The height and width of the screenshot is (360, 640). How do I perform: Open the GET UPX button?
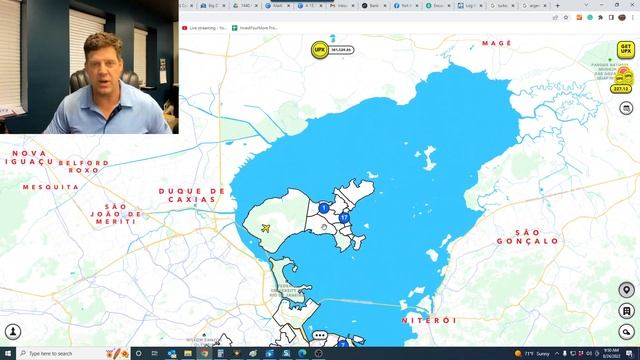tap(625, 50)
